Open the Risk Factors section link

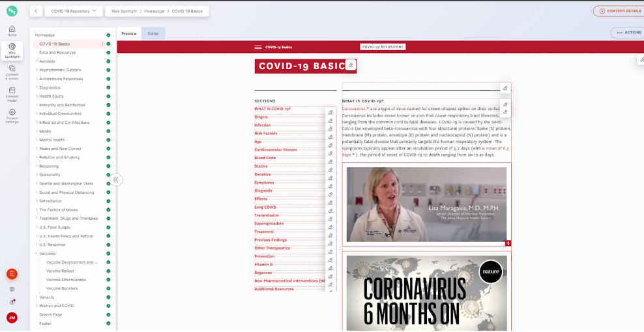pyautogui.click(x=266, y=133)
